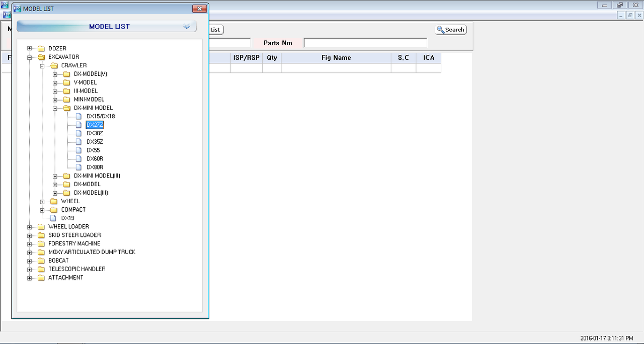Expand the DX-MODEL(V) node
644x344 pixels.
point(55,74)
